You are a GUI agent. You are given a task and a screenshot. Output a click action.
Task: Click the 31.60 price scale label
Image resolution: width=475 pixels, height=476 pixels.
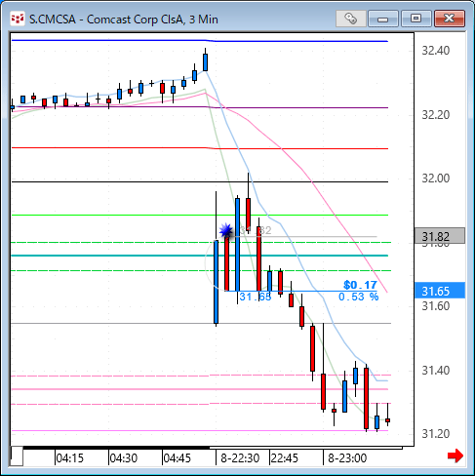tap(436, 306)
